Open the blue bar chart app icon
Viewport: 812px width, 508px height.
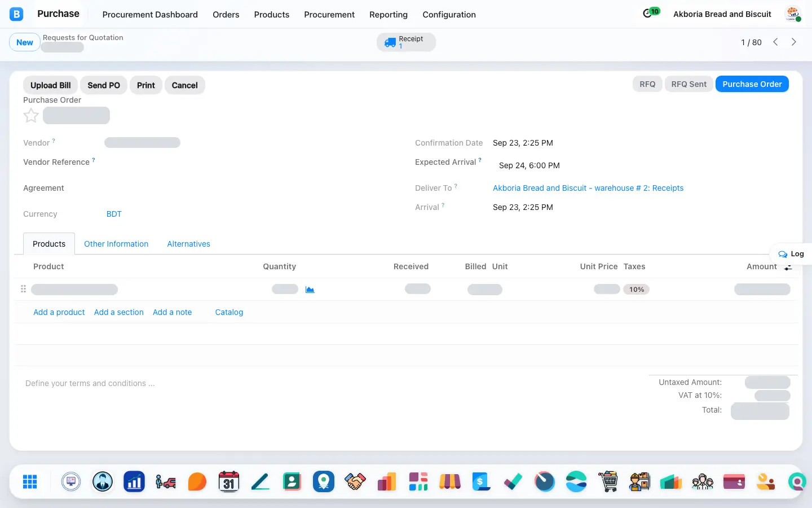[134, 481]
